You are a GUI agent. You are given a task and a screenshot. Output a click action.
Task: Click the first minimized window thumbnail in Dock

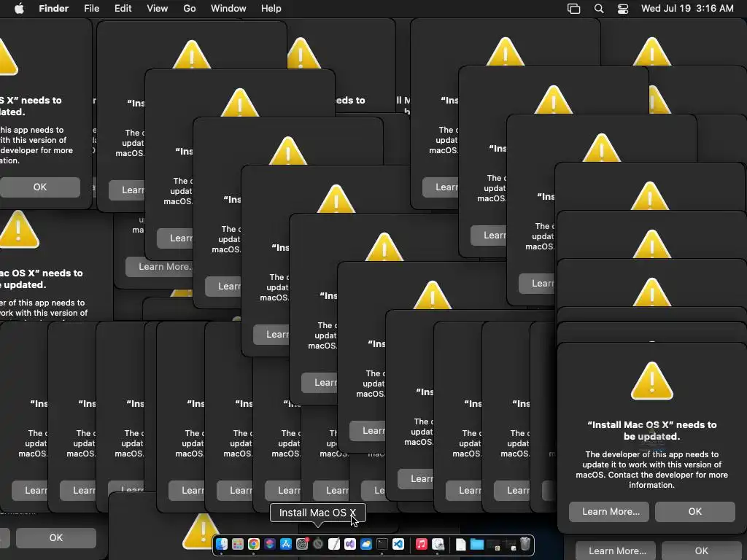pos(493,544)
